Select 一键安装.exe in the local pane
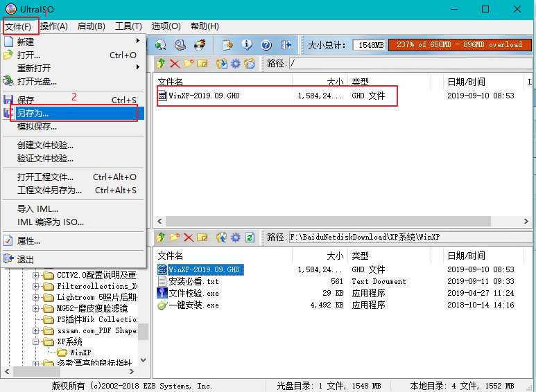536x392 pixels. pyautogui.click(x=189, y=305)
